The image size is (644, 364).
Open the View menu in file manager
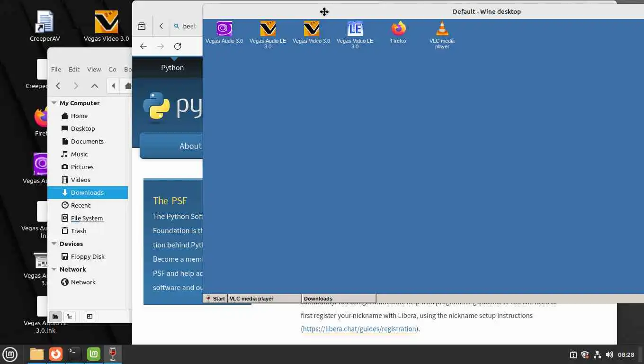94,69
